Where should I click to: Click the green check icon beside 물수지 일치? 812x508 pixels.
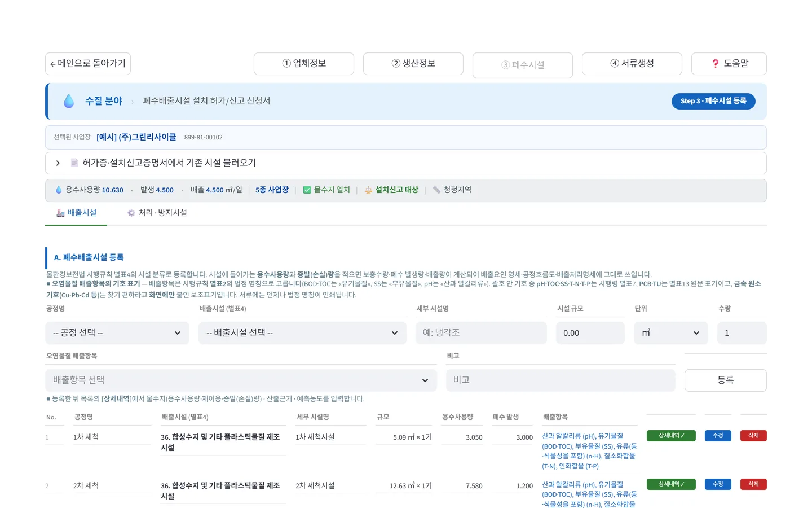[x=307, y=190]
